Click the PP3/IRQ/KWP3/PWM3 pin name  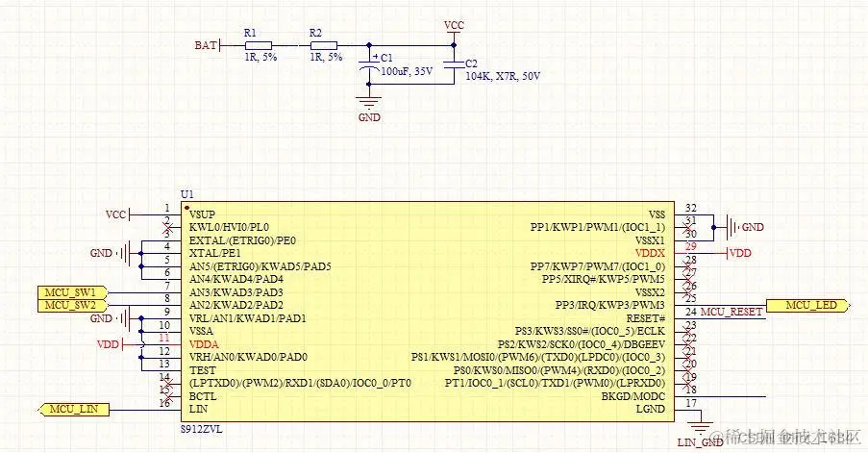click(610, 305)
